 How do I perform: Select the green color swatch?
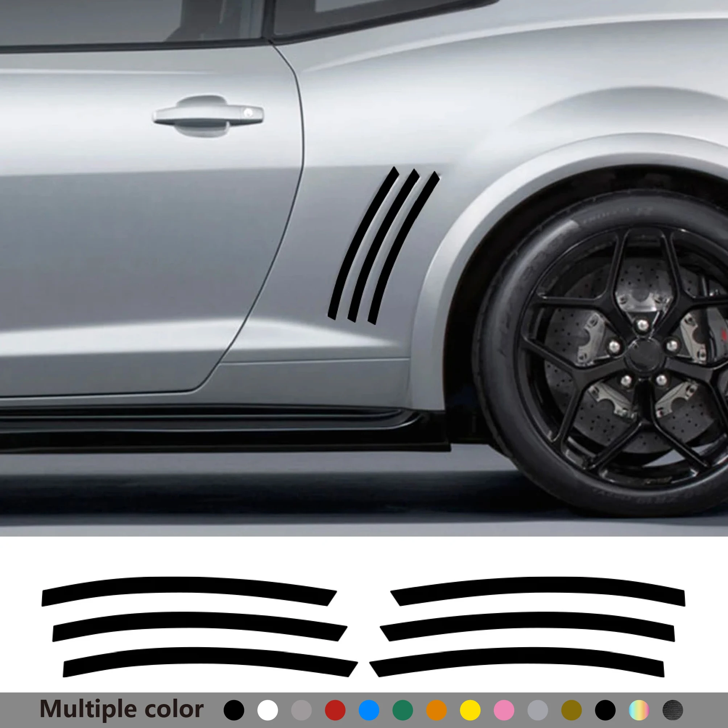point(402,710)
